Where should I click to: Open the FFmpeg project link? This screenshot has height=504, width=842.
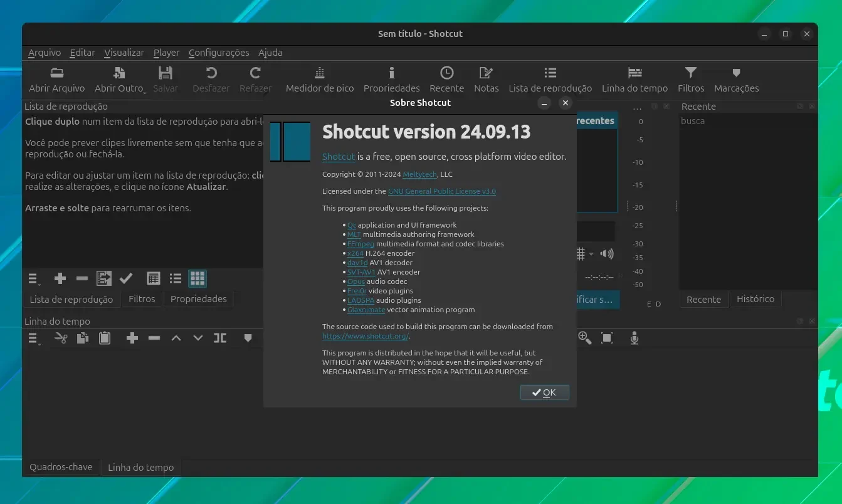pos(360,244)
